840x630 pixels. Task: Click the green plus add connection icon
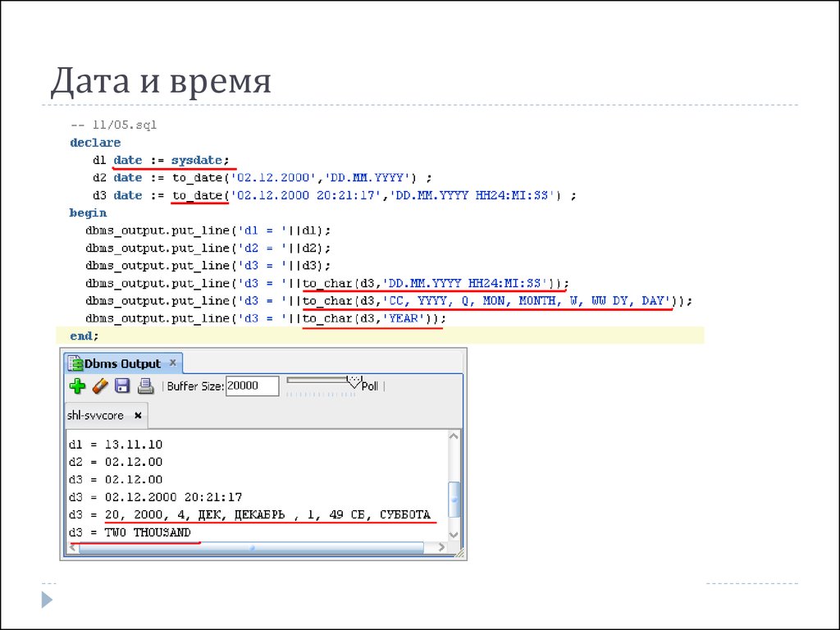coord(77,386)
